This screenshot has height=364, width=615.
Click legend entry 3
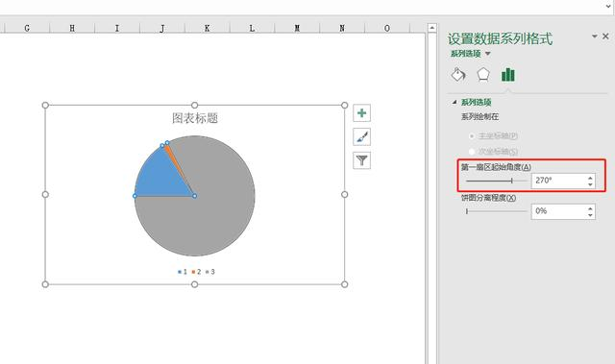[210, 272]
